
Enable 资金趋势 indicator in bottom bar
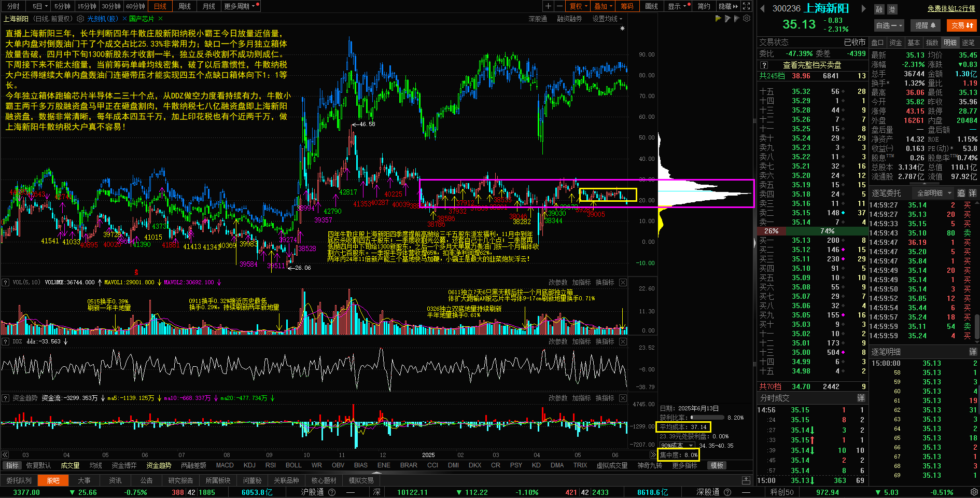tap(159, 465)
